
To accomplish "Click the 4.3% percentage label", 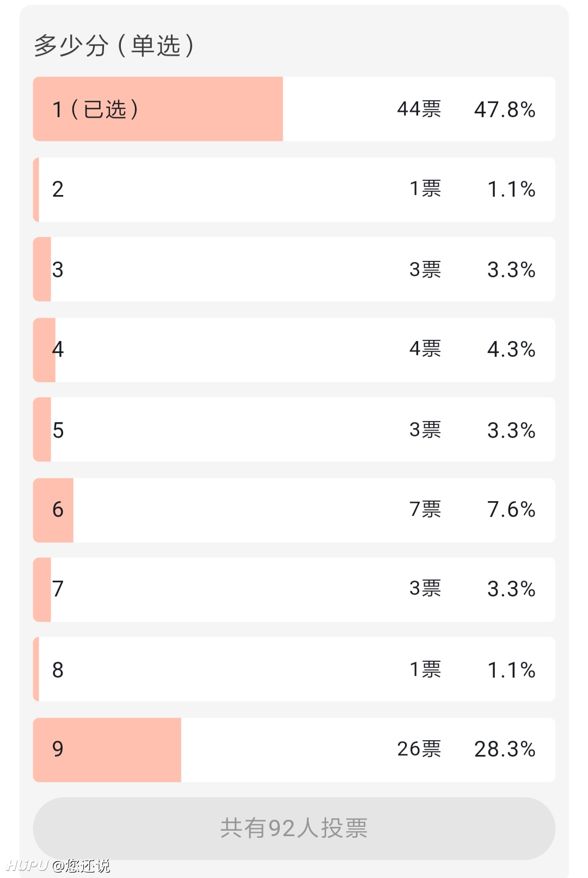I will 511,349.
